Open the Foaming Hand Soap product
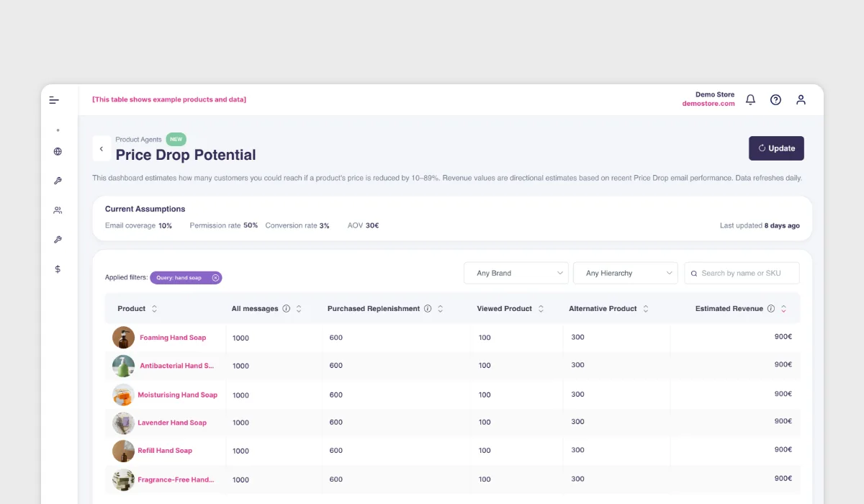Viewport: 864px width, 504px height. [173, 338]
